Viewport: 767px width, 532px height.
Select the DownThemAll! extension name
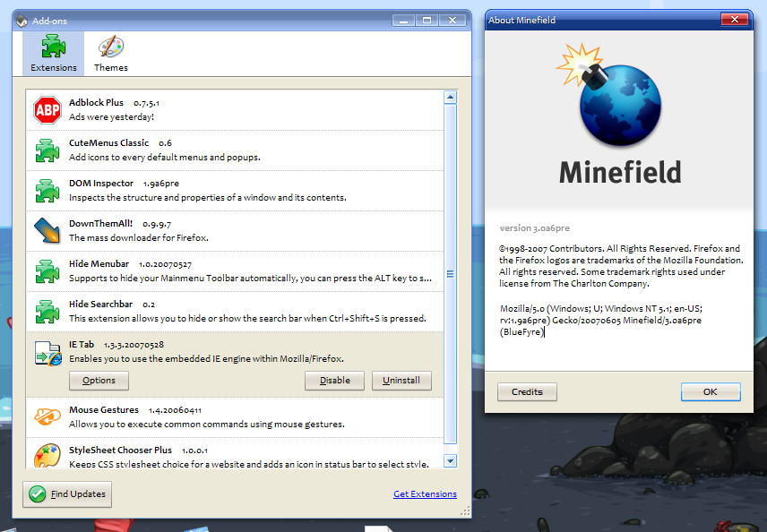tap(100, 224)
